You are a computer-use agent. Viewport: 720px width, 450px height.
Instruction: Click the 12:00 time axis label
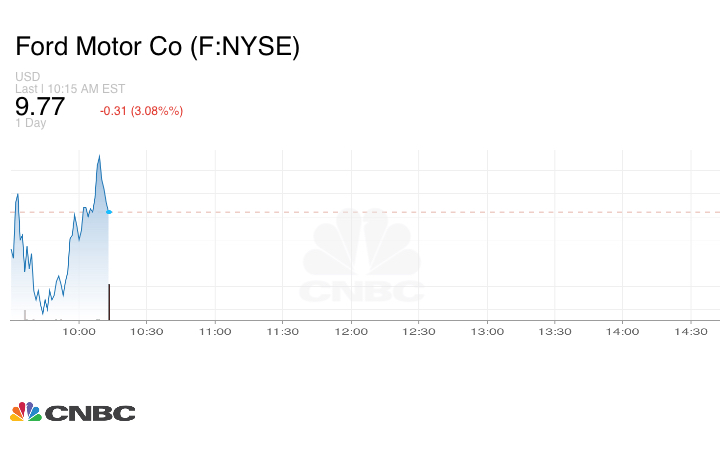tap(351, 331)
